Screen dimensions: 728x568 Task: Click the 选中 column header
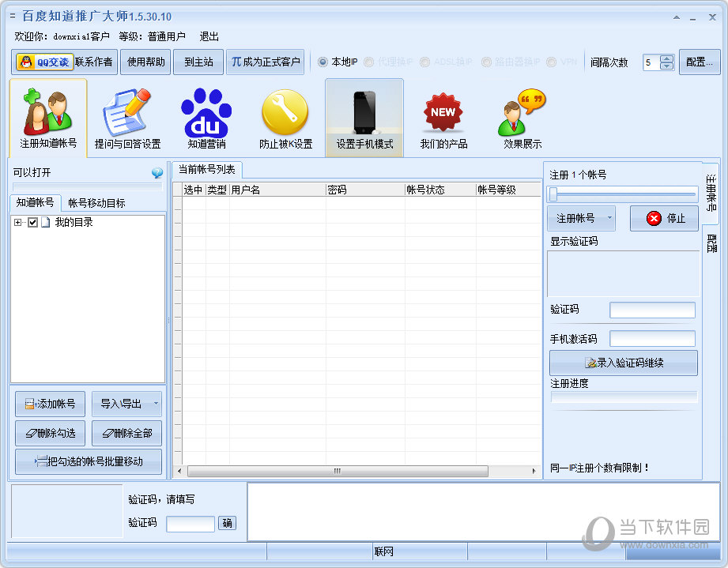(194, 190)
